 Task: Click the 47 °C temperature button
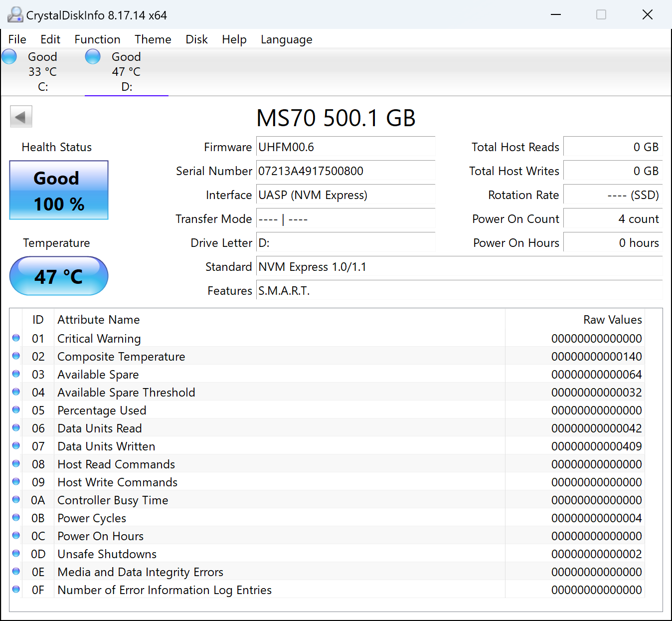[x=59, y=276]
